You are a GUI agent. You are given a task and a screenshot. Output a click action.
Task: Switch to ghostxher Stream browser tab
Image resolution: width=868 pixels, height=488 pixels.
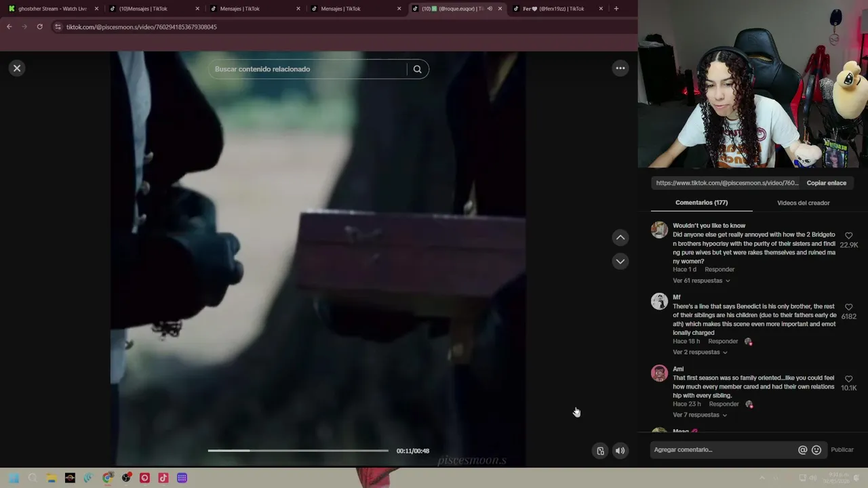coord(53,9)
